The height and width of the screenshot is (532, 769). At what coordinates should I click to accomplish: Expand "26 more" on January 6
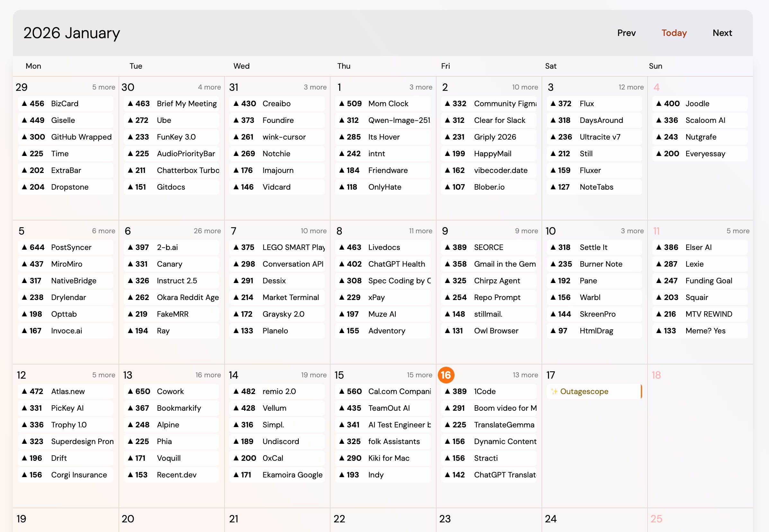click(207, 231)
